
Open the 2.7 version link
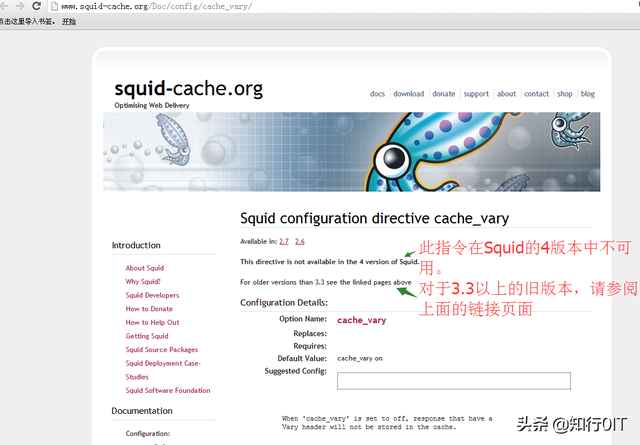[284, 242]
